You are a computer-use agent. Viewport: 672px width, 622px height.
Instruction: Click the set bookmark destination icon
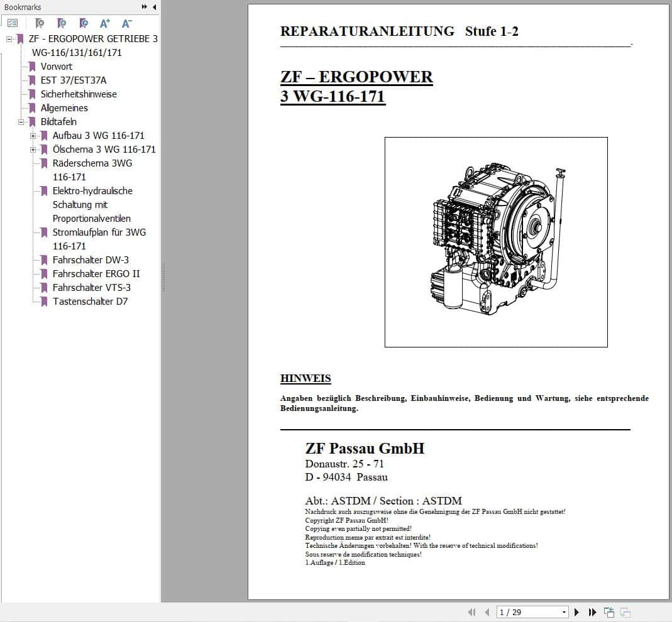(x=84, y=23)
